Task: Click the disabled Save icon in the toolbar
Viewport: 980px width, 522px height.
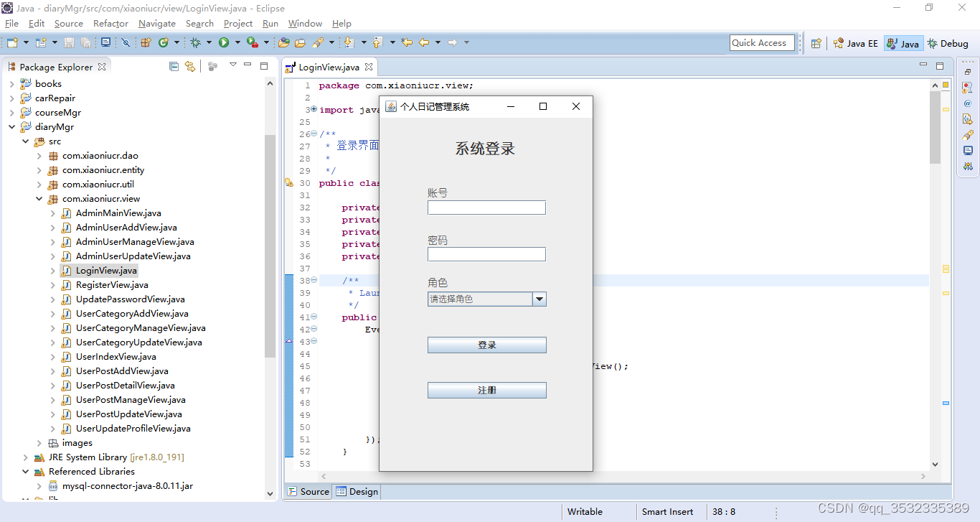Action: pyautogui.click(x=70, y=43)
